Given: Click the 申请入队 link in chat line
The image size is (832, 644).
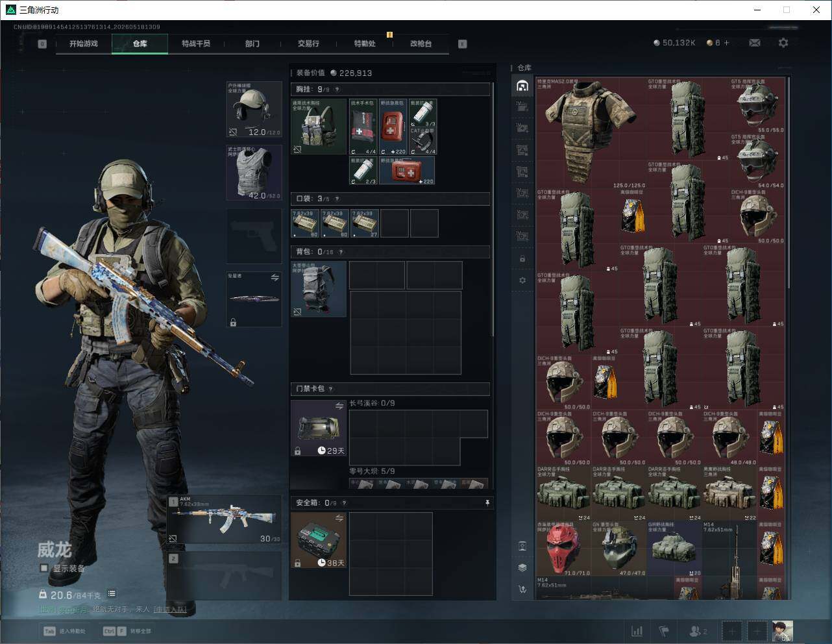Looking at the screenshot, I should 170,610.
